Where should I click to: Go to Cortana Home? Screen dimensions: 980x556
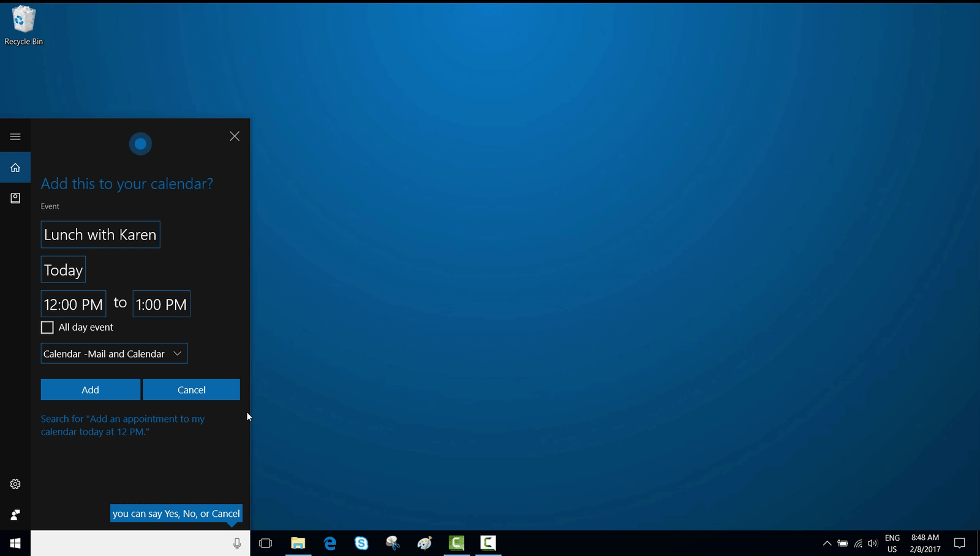[15, 168]
